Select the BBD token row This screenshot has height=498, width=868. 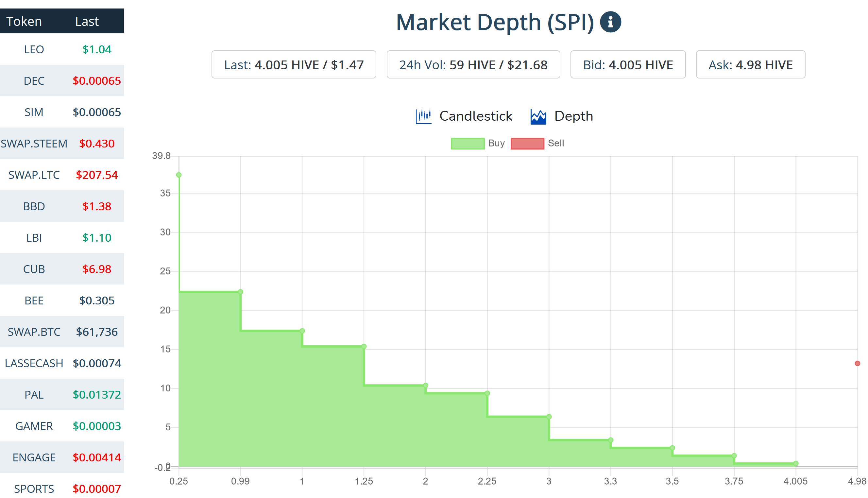pyautogui.click(x=62, y=206)
